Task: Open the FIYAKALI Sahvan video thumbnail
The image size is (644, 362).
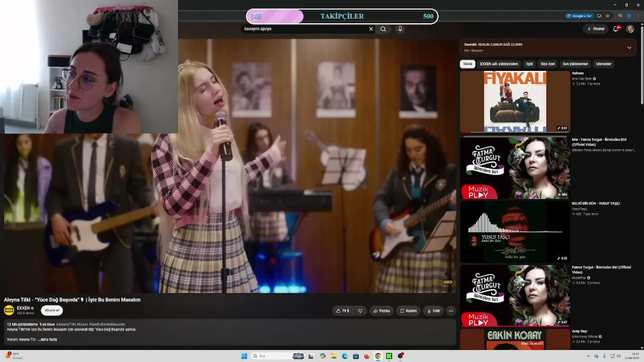Action: [x=515, y=102]
